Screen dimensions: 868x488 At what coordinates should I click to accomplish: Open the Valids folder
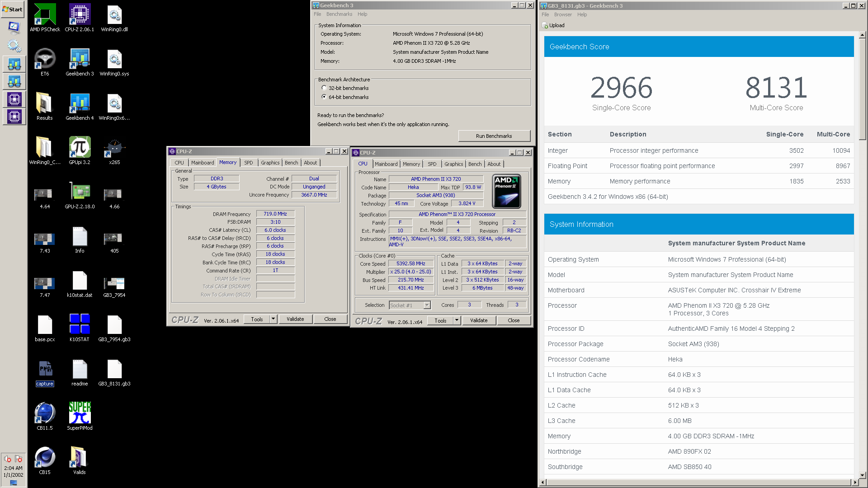coord(80,460)
